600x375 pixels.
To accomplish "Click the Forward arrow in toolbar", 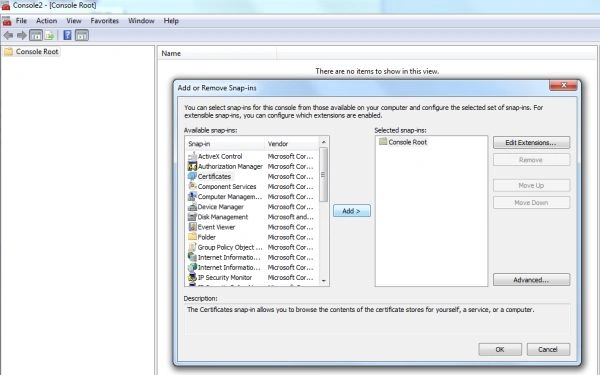I will pos(22,36).
